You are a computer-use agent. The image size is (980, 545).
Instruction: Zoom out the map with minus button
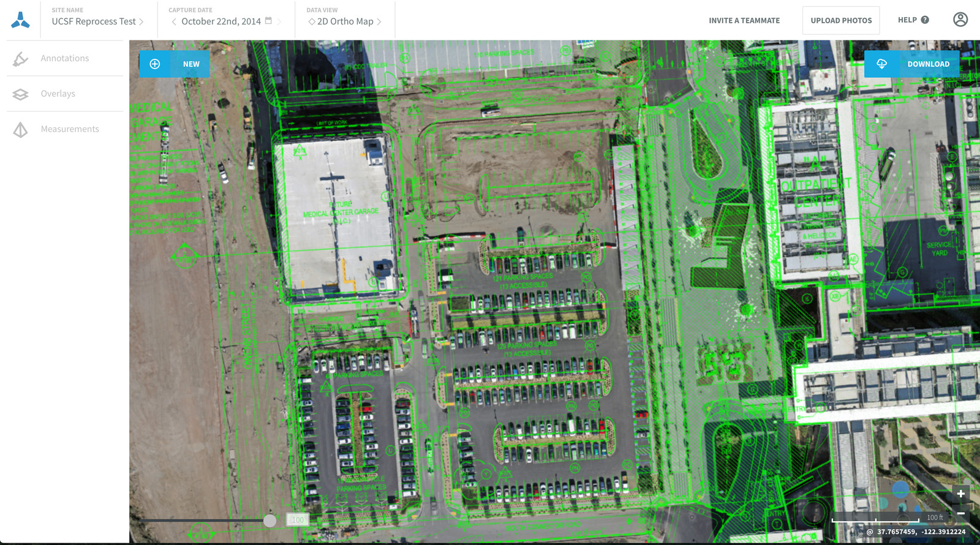click(960, 513)
